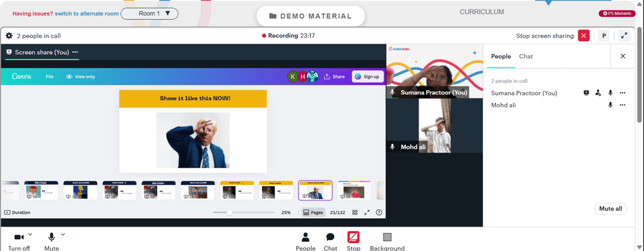Click Sumana Practoor video tile

tap(434, 71)
